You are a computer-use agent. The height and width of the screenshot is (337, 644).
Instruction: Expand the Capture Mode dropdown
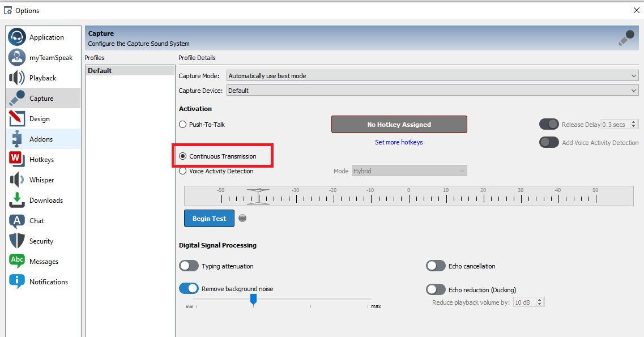[x=432, y=76]
